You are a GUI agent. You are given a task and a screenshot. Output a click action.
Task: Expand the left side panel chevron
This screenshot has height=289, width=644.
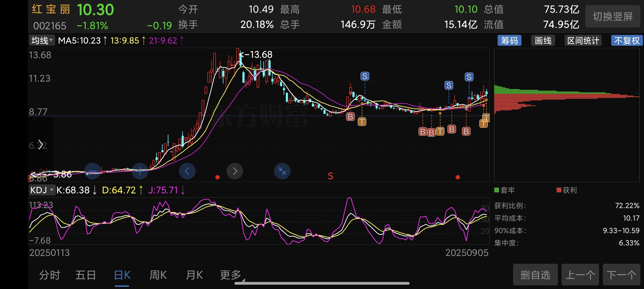click(x=41, y=145)
